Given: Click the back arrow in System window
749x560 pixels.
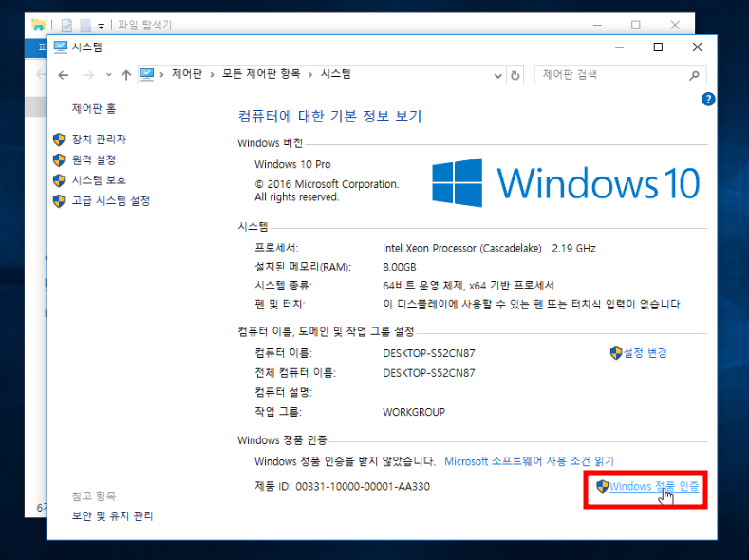Looking at the screenshot, I should [x=63, y=75].
